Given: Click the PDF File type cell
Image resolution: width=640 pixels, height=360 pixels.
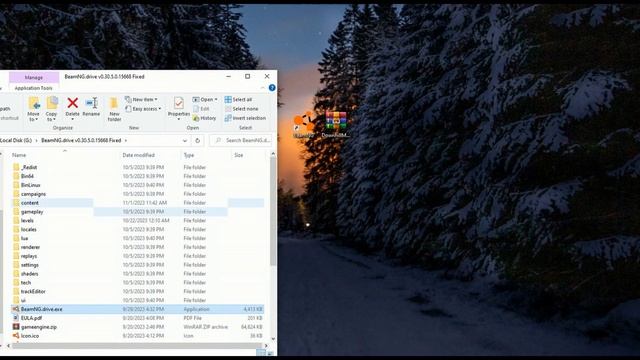Looking at the screenshot, I should 193,318.
